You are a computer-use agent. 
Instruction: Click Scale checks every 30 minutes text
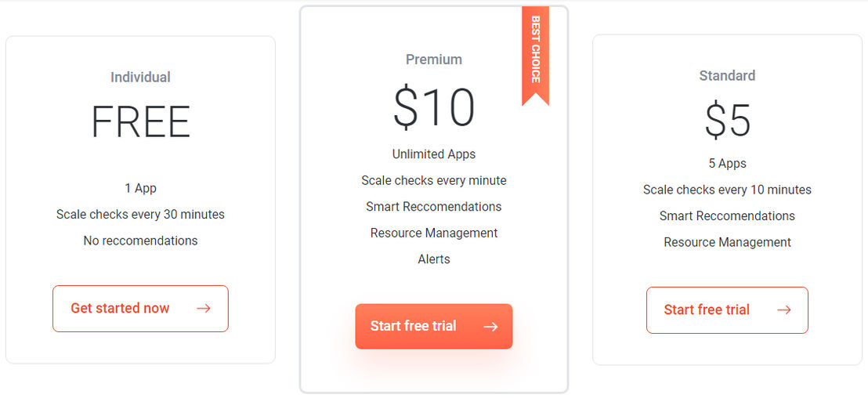pyautogui.click(x=140, y=214)
